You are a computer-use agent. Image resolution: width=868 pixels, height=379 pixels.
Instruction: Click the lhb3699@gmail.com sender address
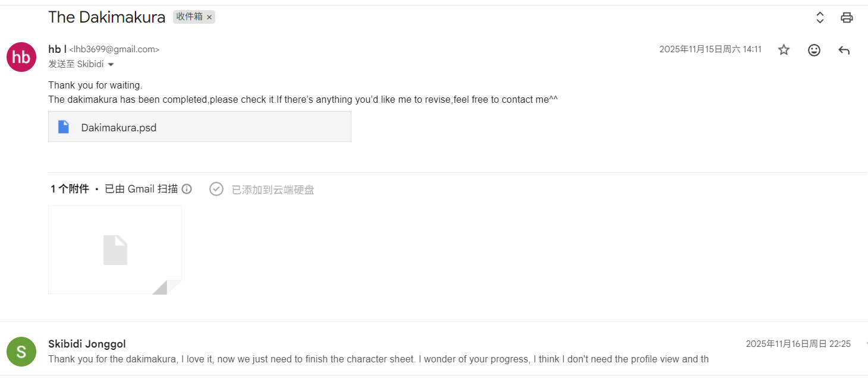114,50
